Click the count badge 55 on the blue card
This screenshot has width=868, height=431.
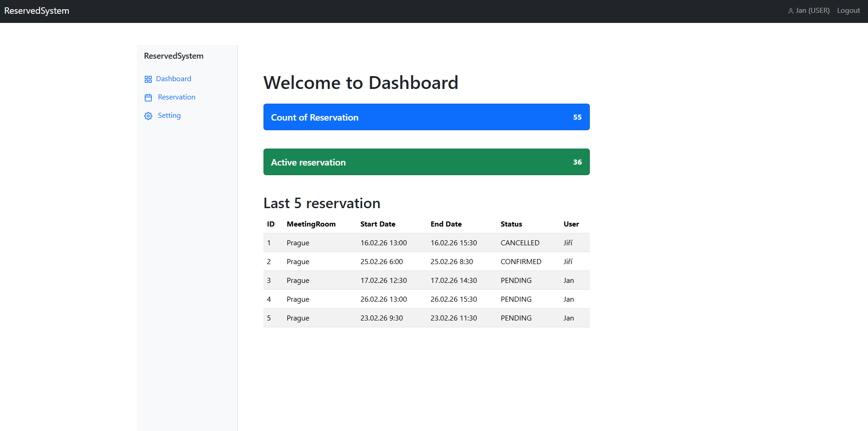click(577, 117)
